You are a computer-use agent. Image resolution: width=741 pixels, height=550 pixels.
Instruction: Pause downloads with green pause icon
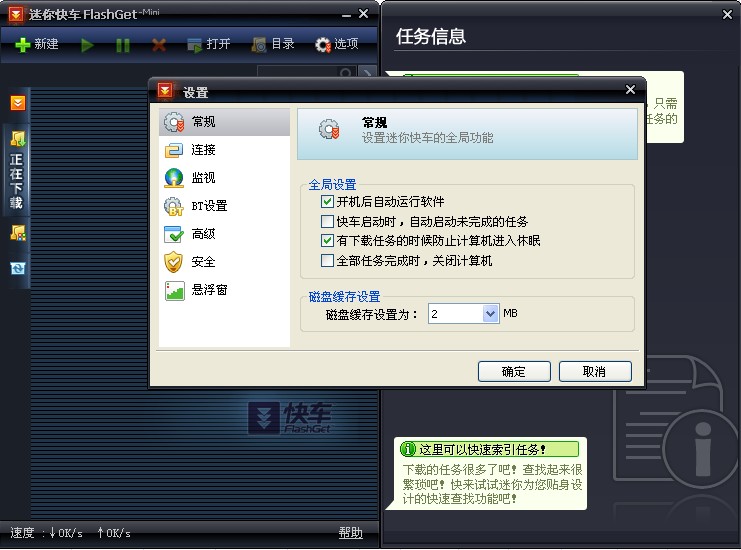(123, 45)
